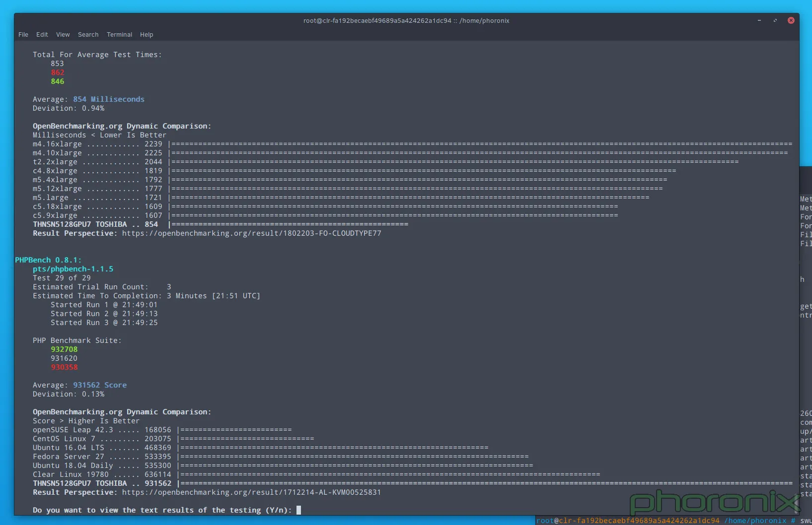The height and width of the screenshot is (525, 812).
Task: Click the 'Deviation: 0.94%' line
Action: (x=69, y=108)
